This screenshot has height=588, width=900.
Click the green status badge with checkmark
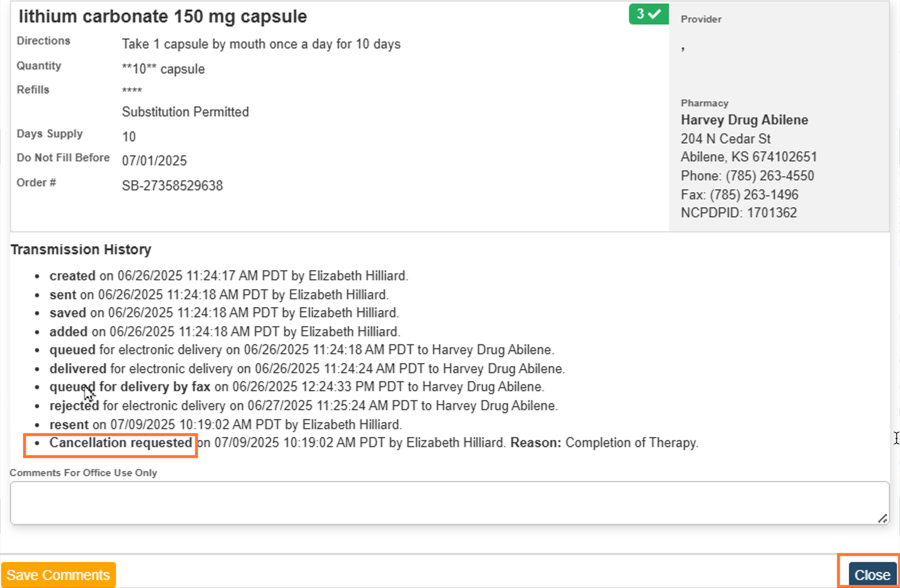[648, 14]
